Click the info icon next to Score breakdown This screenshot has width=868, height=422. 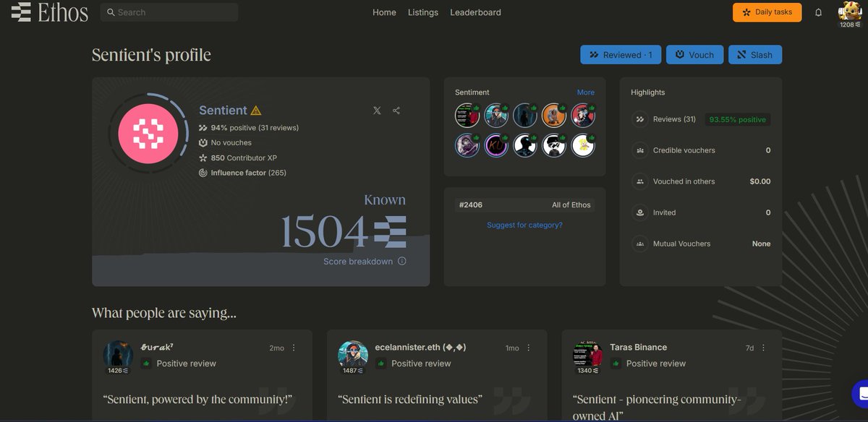click(x=403, y=261)
